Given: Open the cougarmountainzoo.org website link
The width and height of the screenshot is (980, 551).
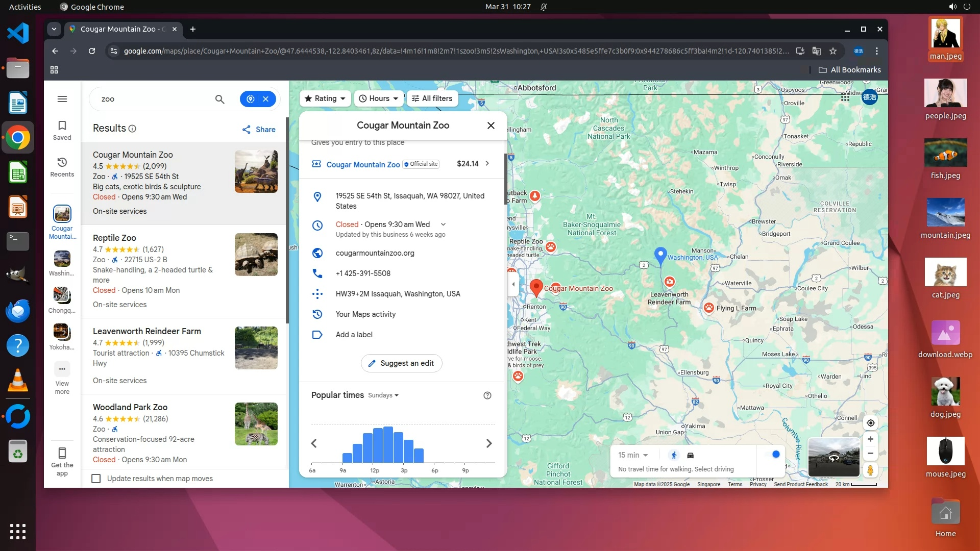Looking at the screenshot, I should pos(375,253).
